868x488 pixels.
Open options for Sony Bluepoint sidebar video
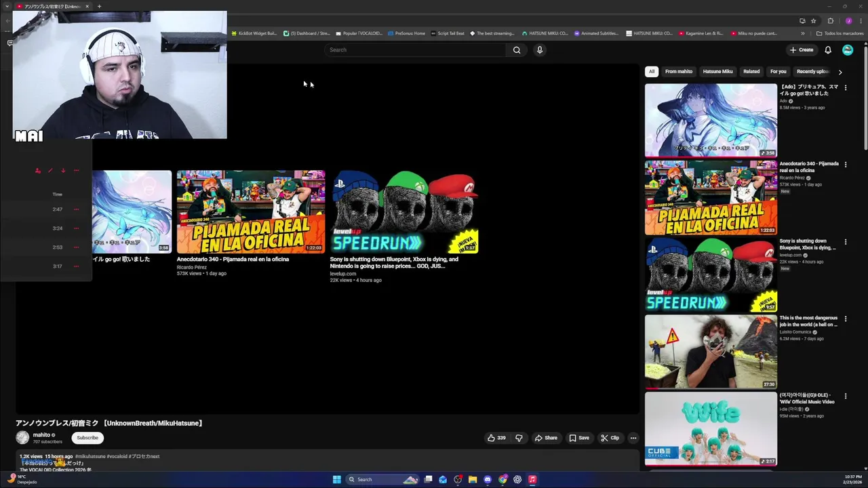846,242
